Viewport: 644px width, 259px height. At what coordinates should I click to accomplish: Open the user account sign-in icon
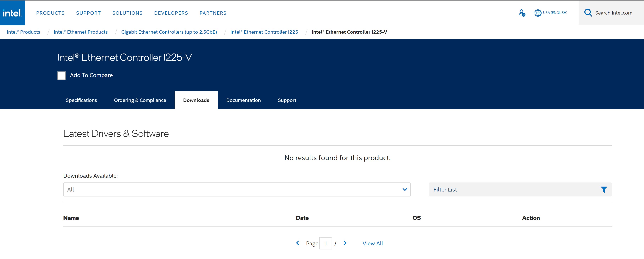(x=522, y=13)
